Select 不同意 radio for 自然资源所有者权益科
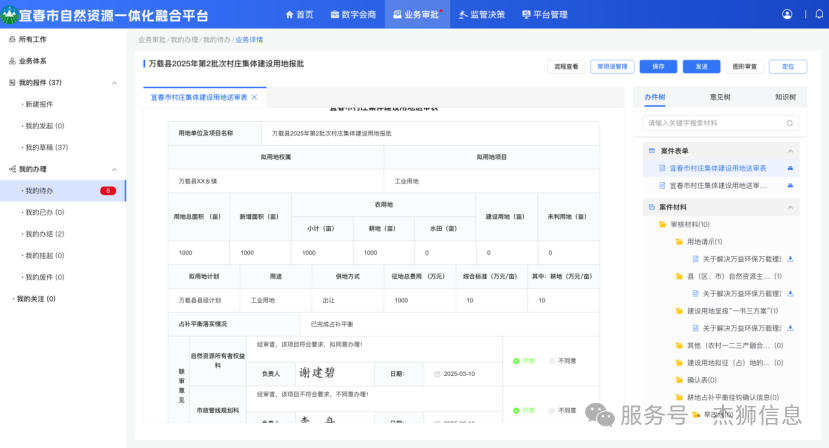The image size is (829, 448). [552, 361]
